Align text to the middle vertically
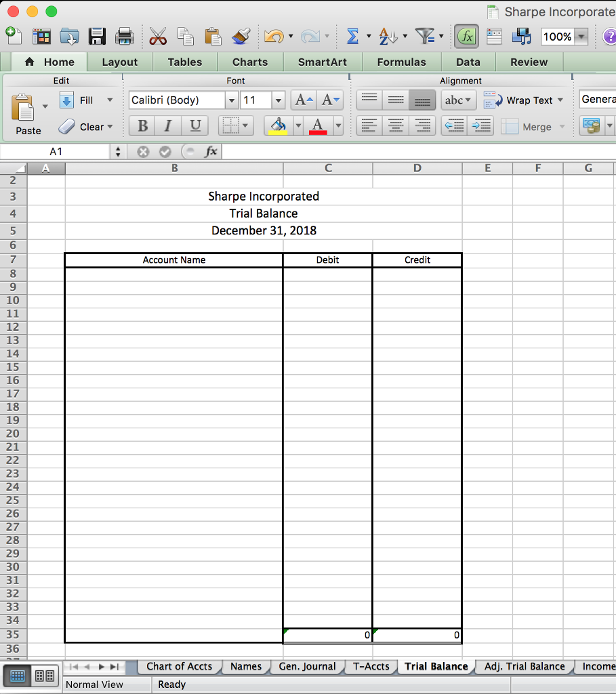616x694 pixels. (396, 100)
